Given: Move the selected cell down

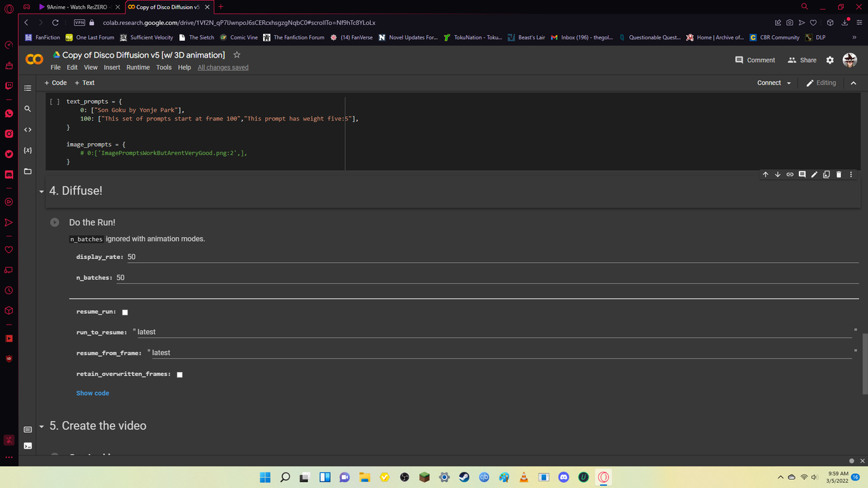Looking at the screenshot, I should [x=778, y=174].
